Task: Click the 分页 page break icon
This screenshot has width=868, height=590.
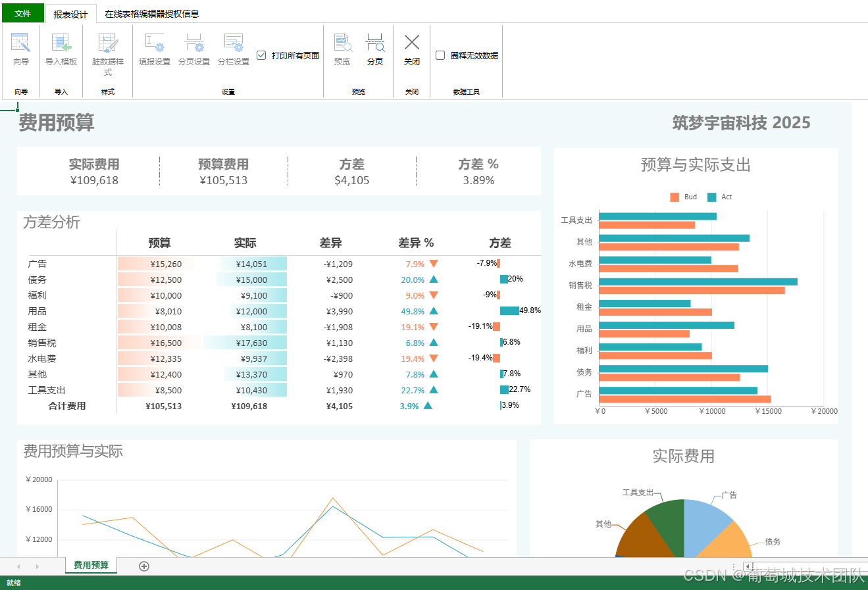Action: (375, 43)
